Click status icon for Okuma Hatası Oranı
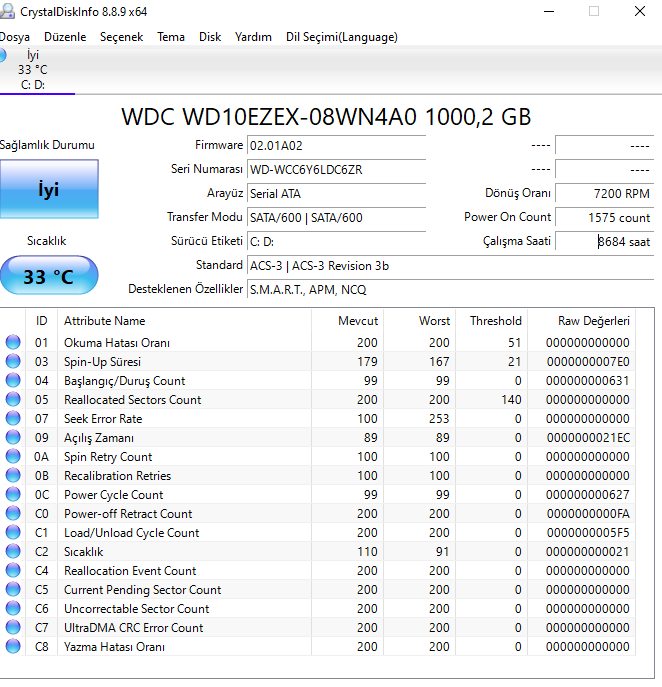662x687 pixels. 13,342
